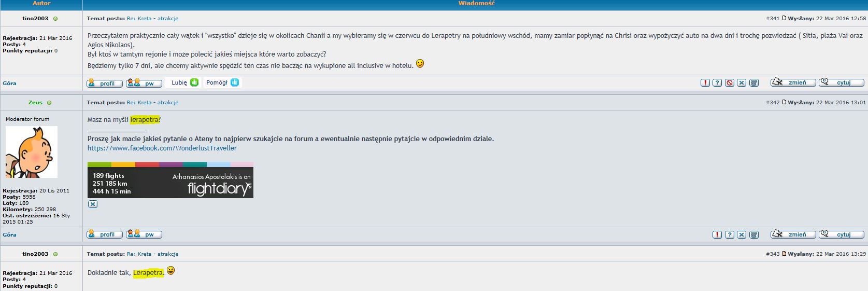Edit post #341 with the zmień button
Image resolution: width=868 pixels, height=291 pixels.
(x=793, y=82)
